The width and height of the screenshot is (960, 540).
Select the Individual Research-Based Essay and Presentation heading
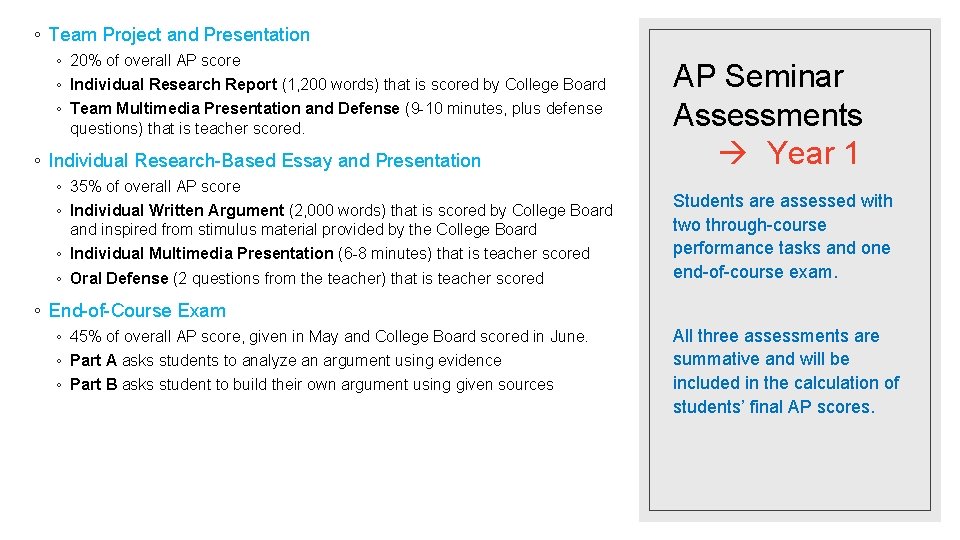(x=264, y=160)
